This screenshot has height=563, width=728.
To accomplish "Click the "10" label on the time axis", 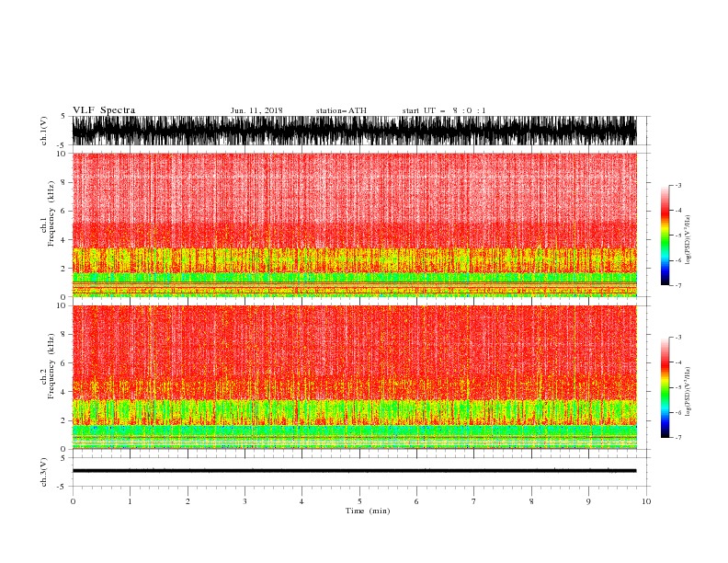I will (646, 501).
